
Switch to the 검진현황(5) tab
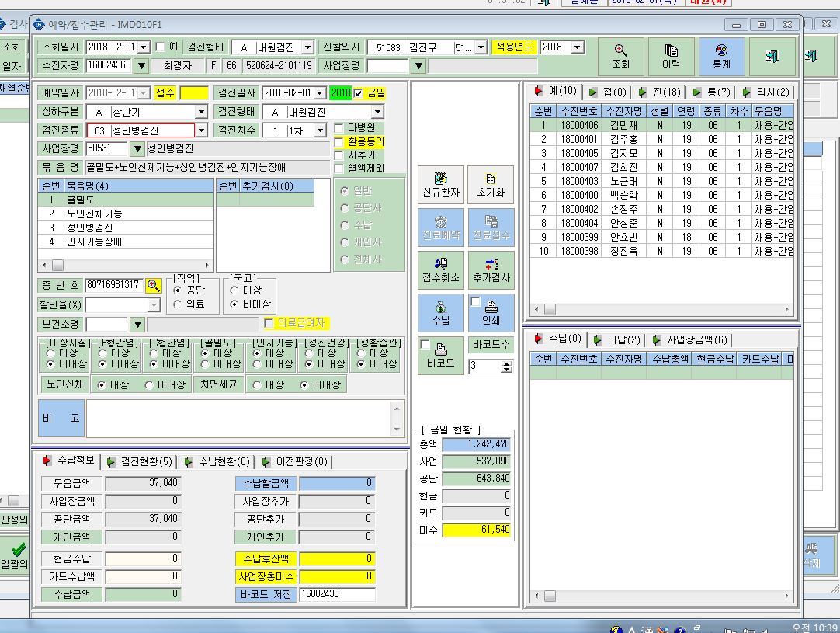pos(141,461)
